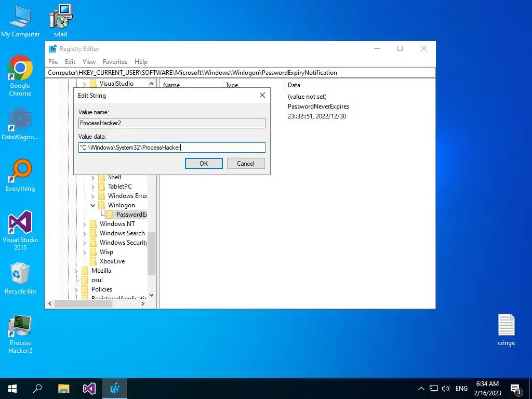The image size is (532, 399).
Task: Click the Value data text field
Action: pos(171,148)
